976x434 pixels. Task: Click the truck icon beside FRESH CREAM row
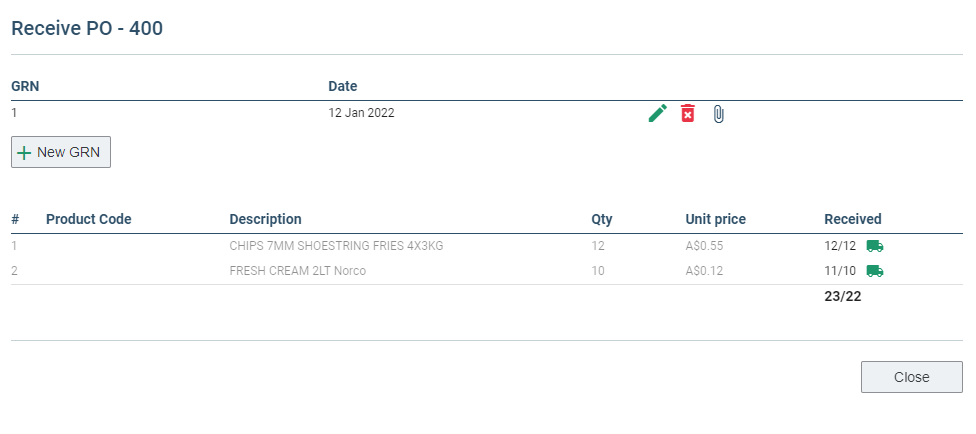point(875,271)
